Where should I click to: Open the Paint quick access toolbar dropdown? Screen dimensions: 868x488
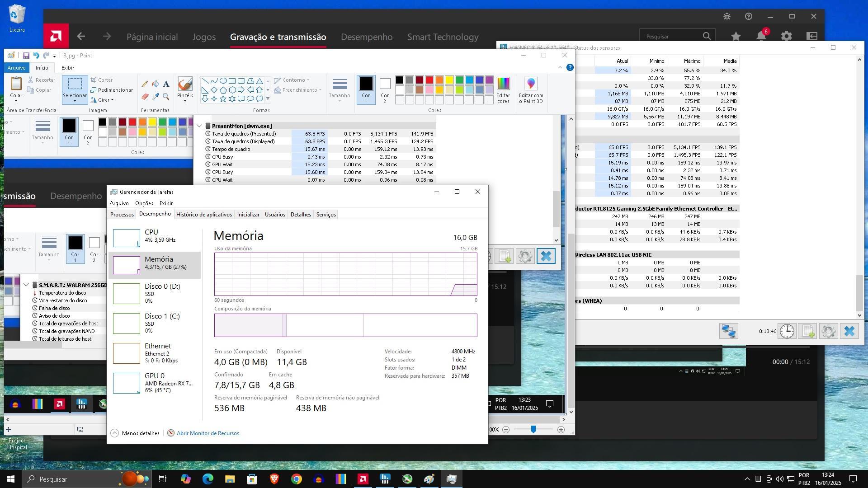[x=54, y=56]
